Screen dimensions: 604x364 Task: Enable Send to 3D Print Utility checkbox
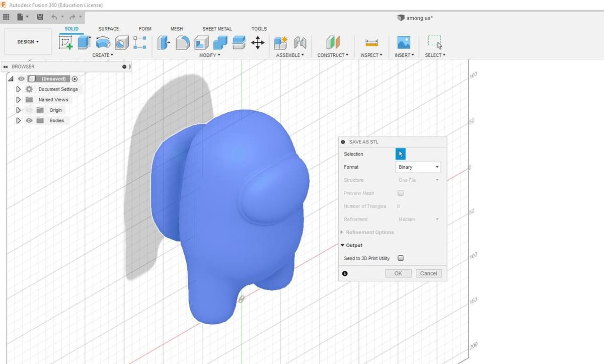401,258
